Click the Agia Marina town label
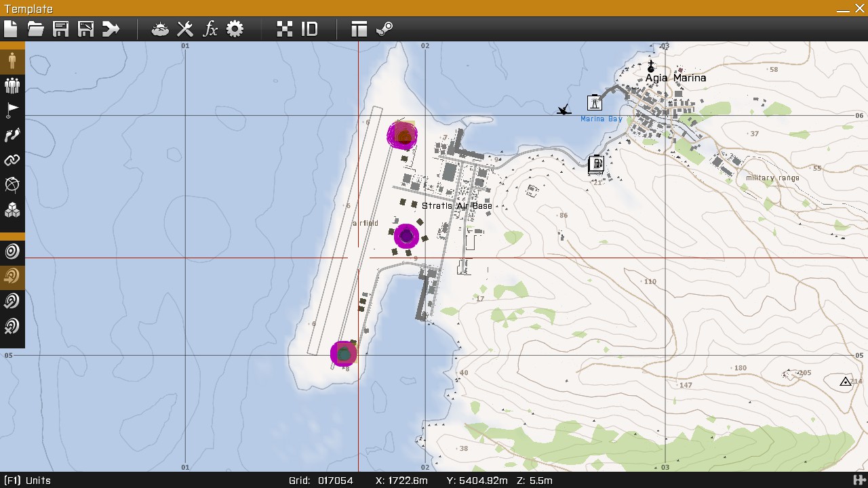Image resolution: width=868 pixels, height=488 pixels. pyautogui.click(x=675, y=78)
